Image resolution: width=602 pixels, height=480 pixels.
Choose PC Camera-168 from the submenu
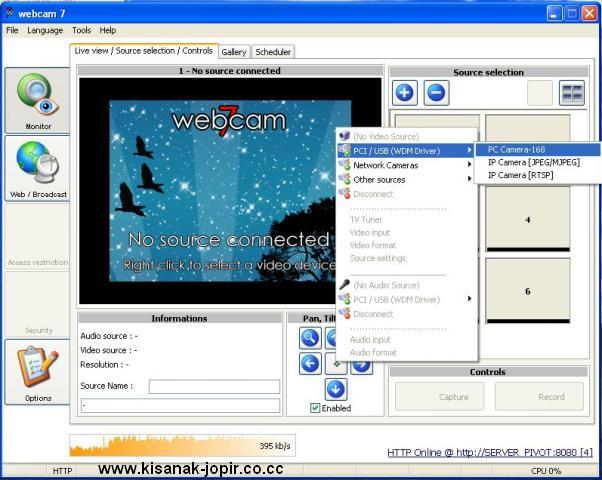click(x=538, y=149)
